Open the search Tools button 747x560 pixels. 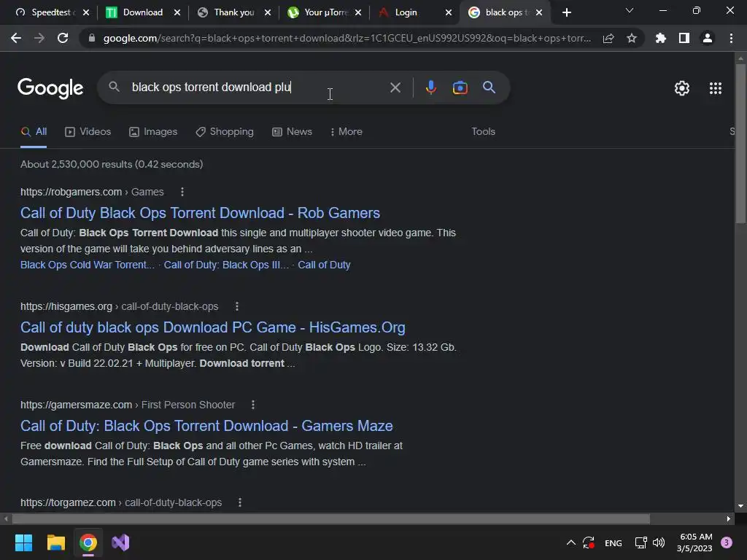point(483,132)
